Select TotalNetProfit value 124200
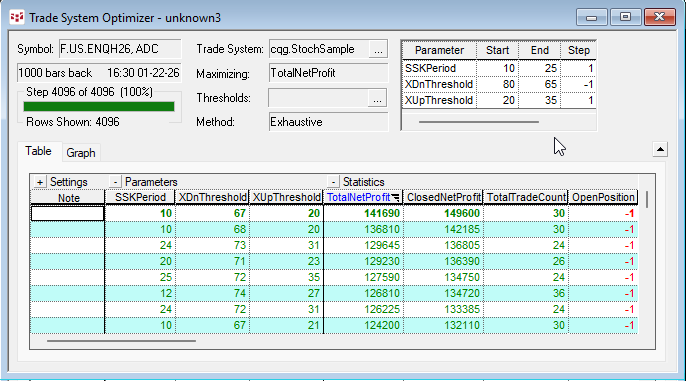686x381 pixels. (363, 325)
